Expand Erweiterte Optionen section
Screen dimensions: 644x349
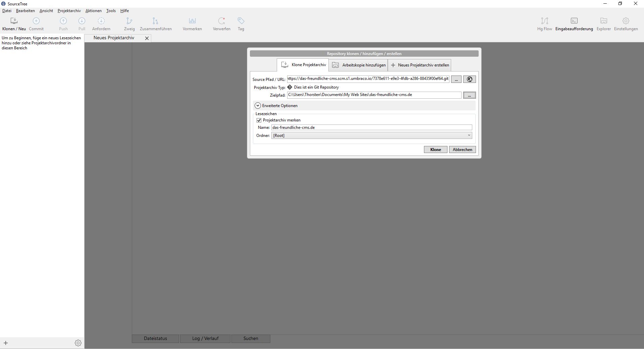pos(258,106)
